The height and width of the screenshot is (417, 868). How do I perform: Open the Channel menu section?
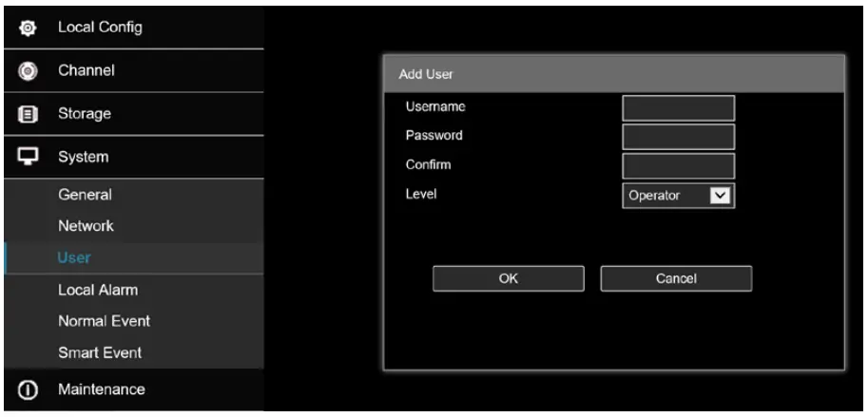(x=134, y=71)
